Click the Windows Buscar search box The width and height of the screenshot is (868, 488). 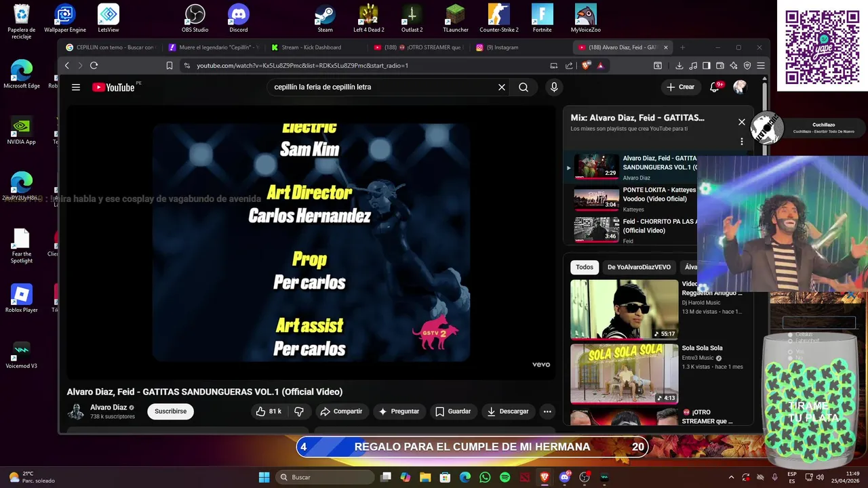pos(325,477)
